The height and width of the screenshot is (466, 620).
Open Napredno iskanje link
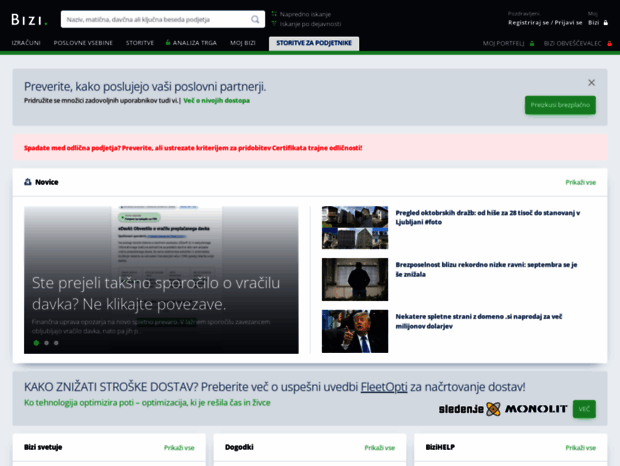305,14
